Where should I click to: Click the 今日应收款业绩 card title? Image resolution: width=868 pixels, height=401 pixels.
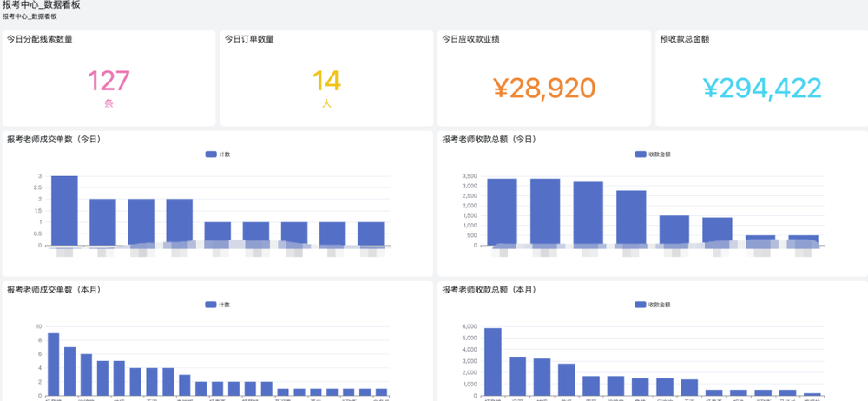point(470,39)
